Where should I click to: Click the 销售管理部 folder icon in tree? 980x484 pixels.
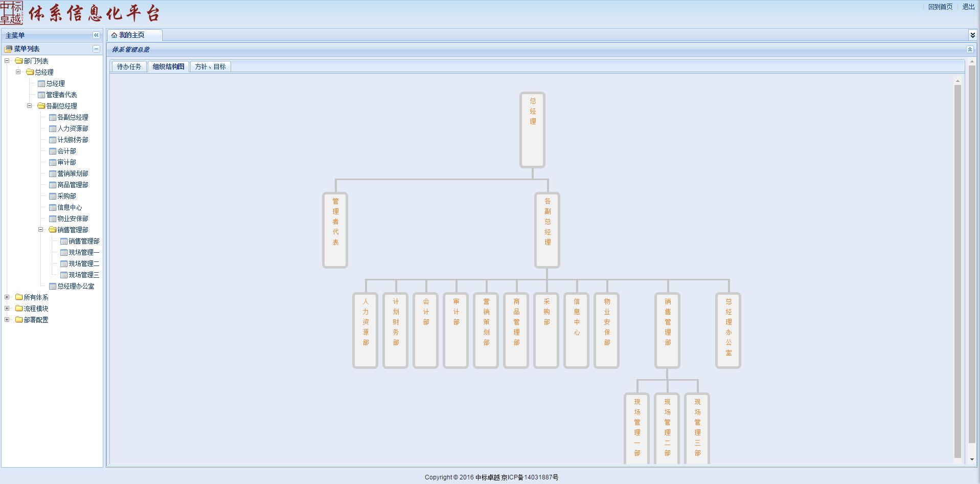53,230
